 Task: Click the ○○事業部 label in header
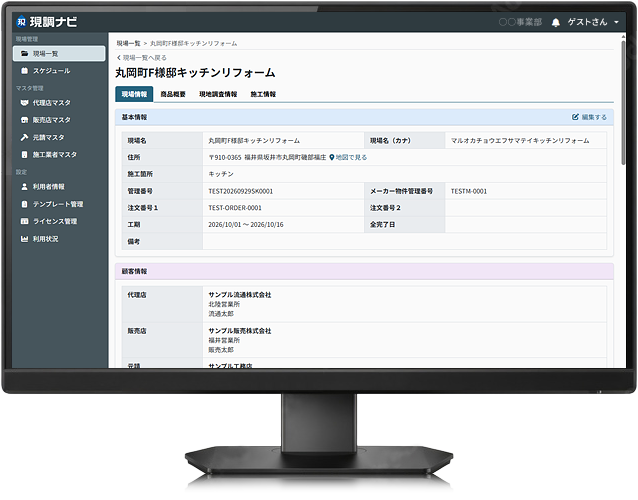click(520, 22)
